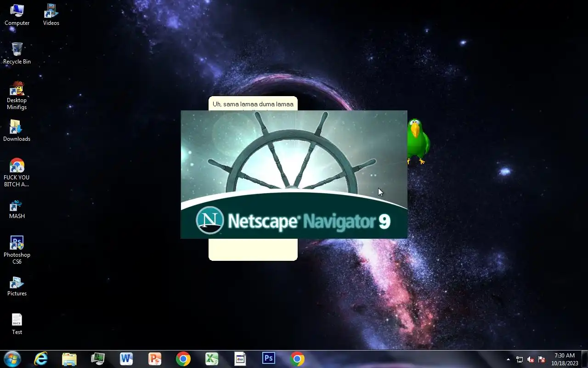588x368 pixels.
Task: Open the Computer desktop icon
Action: point(17,15)
